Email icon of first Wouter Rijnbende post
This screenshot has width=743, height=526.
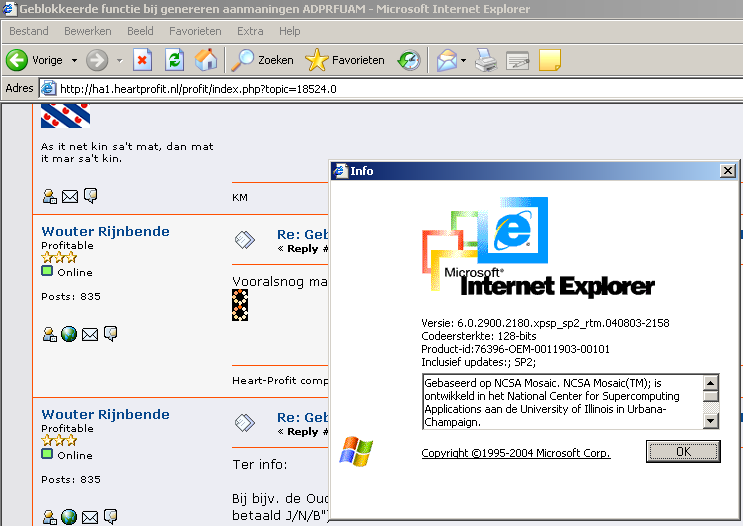tap(90, 335)
